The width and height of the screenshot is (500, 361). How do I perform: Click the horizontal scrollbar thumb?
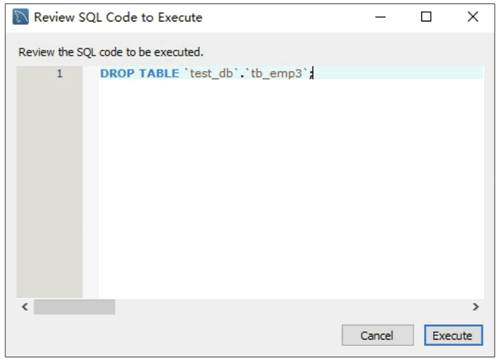tap(75, 307)
